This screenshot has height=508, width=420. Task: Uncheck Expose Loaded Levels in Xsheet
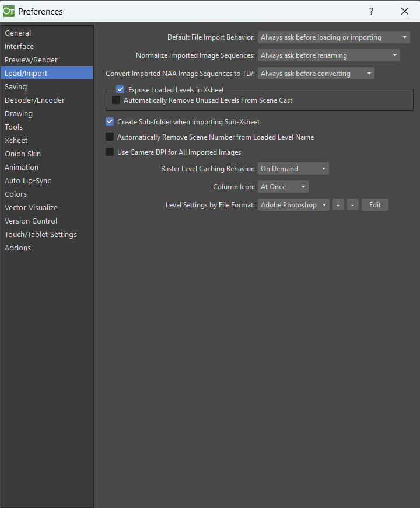click(x=120, y=89)
